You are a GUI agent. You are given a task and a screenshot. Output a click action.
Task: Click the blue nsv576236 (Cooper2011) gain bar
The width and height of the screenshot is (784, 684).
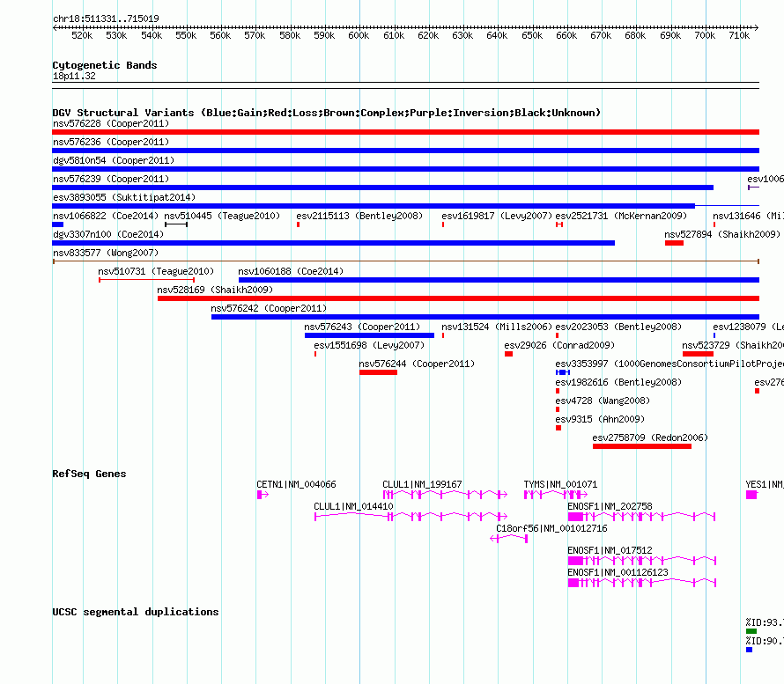click(x=405, y=151)
